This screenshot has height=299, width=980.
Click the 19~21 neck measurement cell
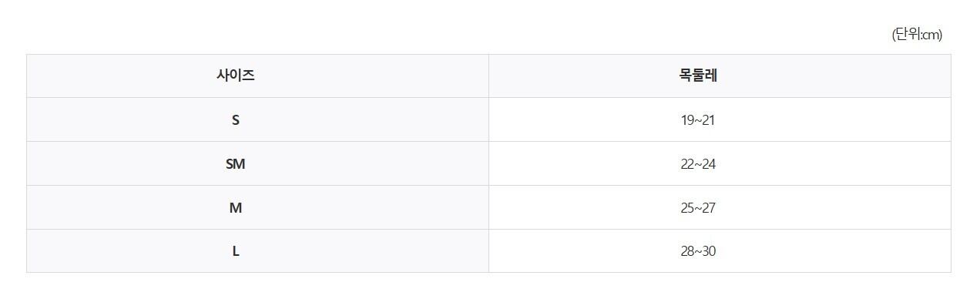(x=720, y=119)
